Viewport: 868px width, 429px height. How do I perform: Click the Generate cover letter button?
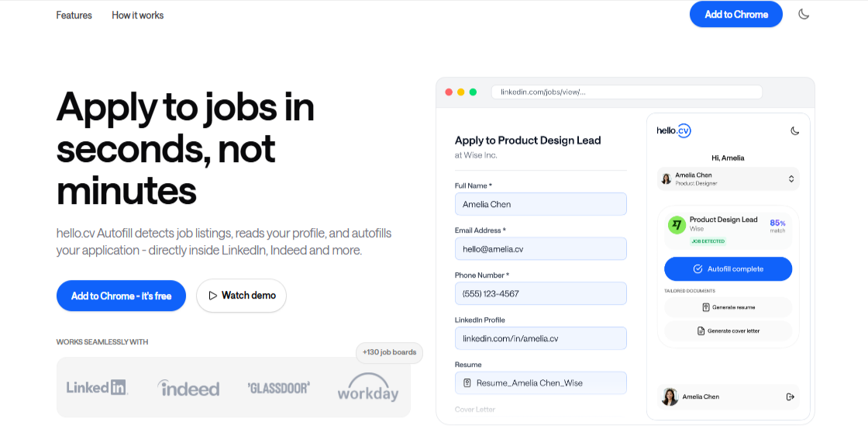(x=728, y=330)
